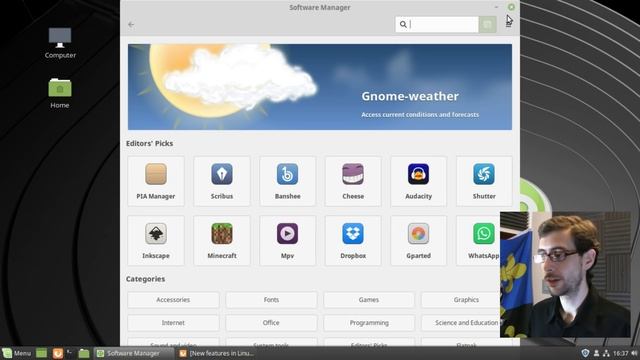Screen dimensions: 640x360
Task: Open the Mint Menu in taskbar
Action: tap(17, 353)
